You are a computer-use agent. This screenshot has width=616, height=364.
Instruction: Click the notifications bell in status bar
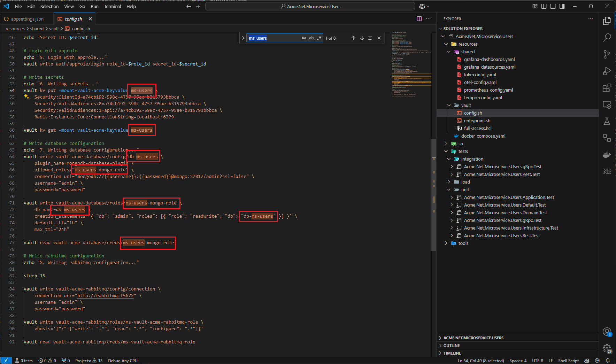click(x=608, y=361)
